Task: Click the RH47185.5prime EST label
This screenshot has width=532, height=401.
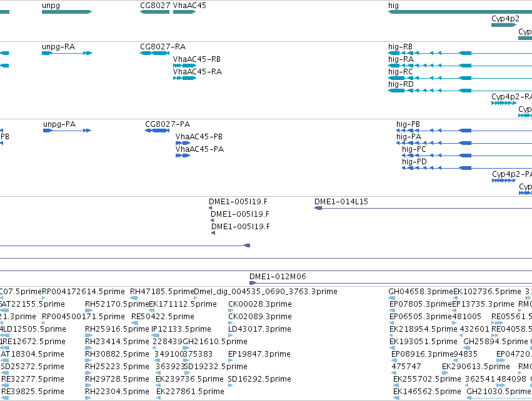Action: (x=162, y=292)
